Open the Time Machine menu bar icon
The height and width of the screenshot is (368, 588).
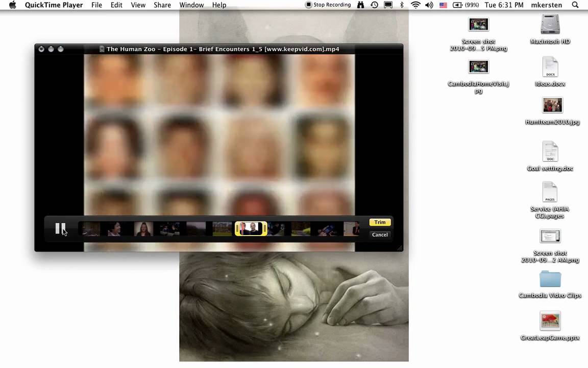[x=374, y=5]
